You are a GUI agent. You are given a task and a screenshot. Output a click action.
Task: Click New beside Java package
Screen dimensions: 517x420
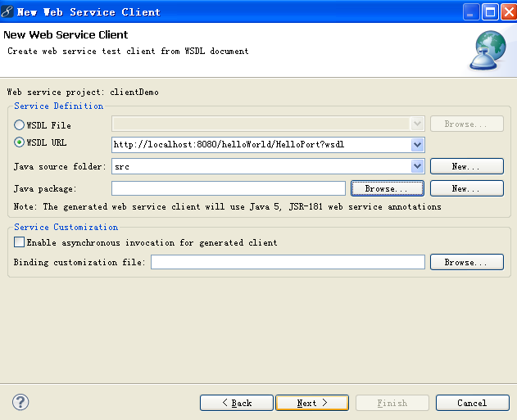tap(465, 188)
